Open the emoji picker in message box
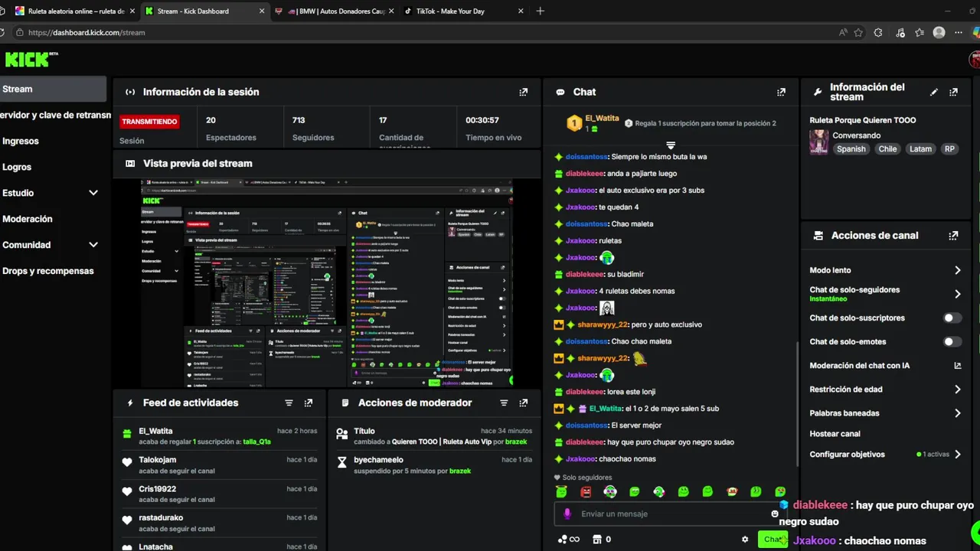Screen dimensions: 980x551 pos(775,514)
